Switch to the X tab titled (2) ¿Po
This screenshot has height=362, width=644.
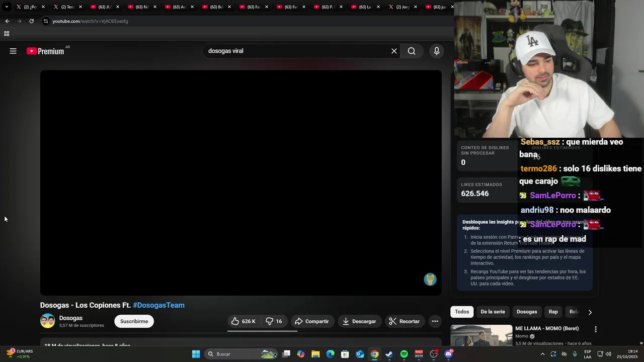(x=31, y=7)
